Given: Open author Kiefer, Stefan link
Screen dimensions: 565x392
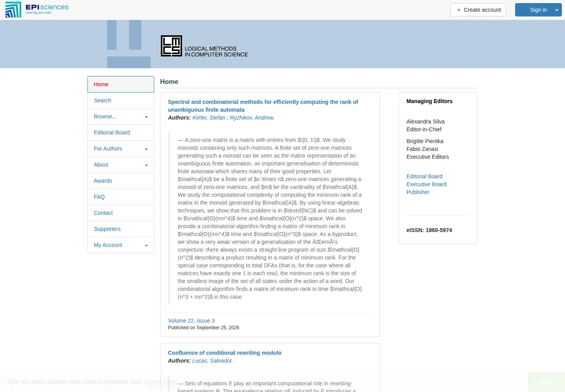Looking at the screenshot, I should [209, 118].
